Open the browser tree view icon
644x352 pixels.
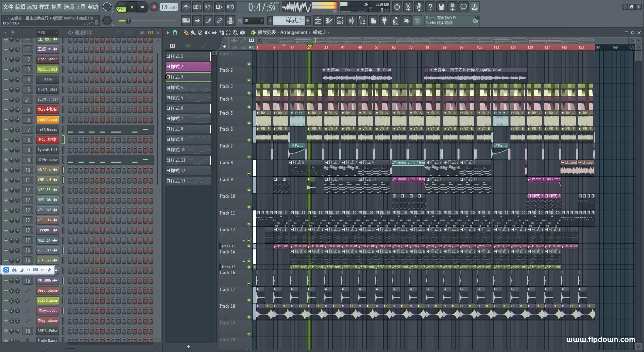(x=362, y=21)
